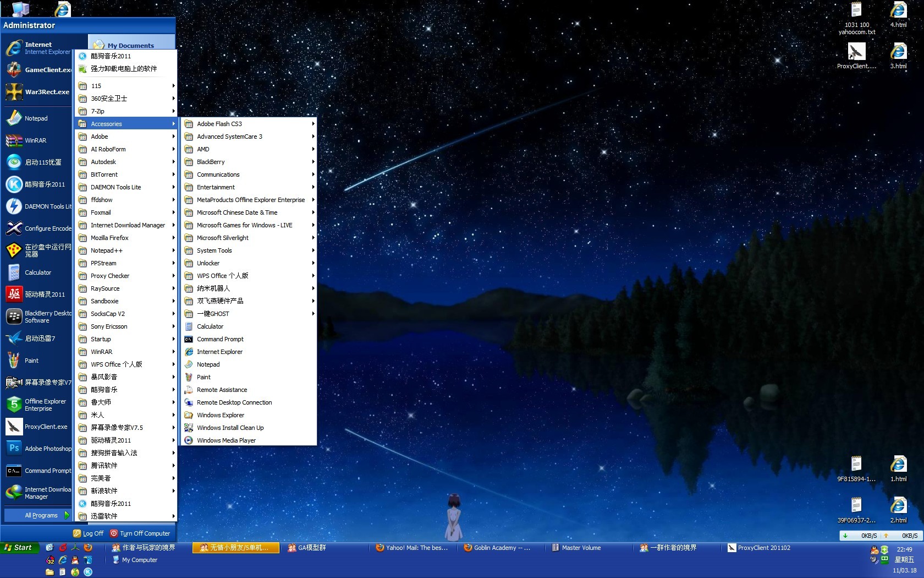Launch Windows Media Player from Accessories
Viewport: 924px width, 578px height.
pyautogui.click(x=249, y=440)
